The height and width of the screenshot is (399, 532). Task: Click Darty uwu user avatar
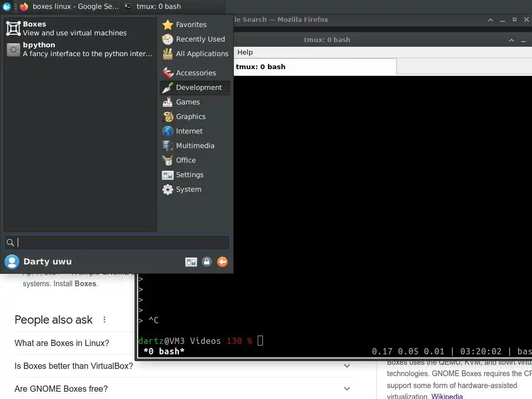[12, 262]
